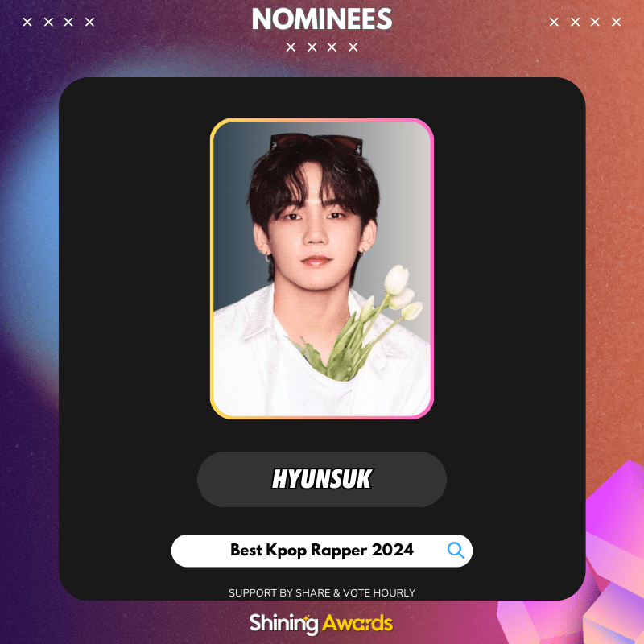Viewport: 644px width, 644px height.
Task: Open the white "Shining" logo word
Action: (284, 623)
